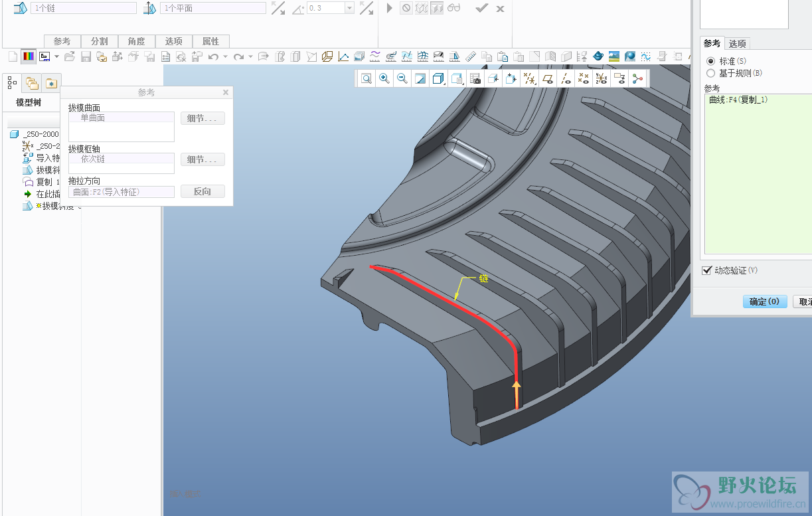Click the redo arrow
The image size is (812, 516).
point(238,56)
